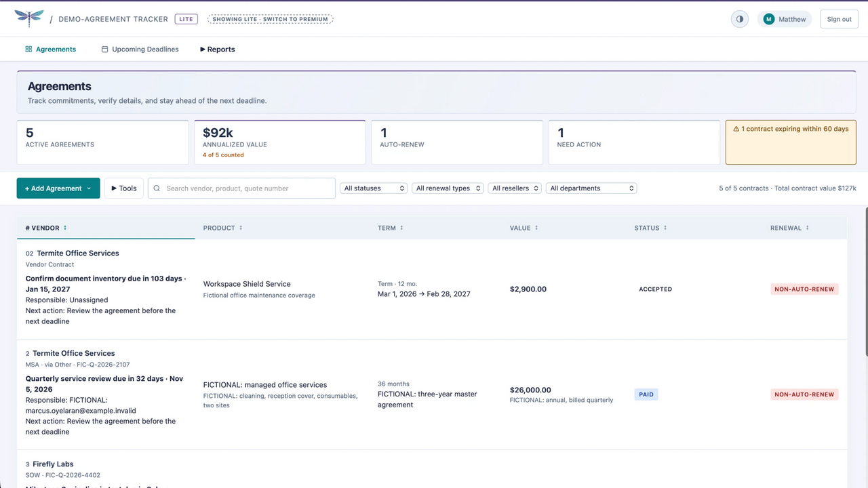Image resolution: width=868 pixels, height=488 pixels.
Task: Sort by the Product column header
Action: point(223,228)
